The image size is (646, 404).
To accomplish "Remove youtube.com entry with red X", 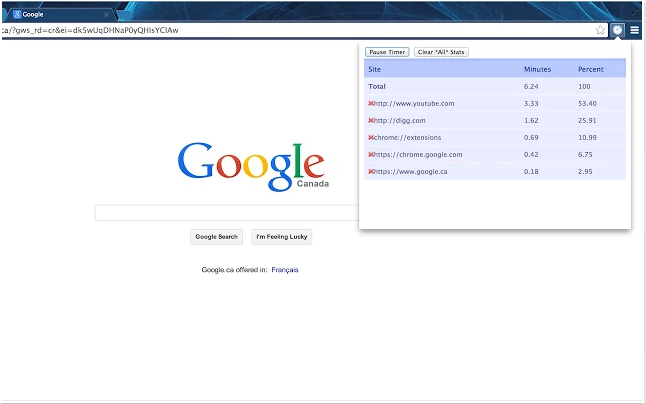I will (371, 103).
